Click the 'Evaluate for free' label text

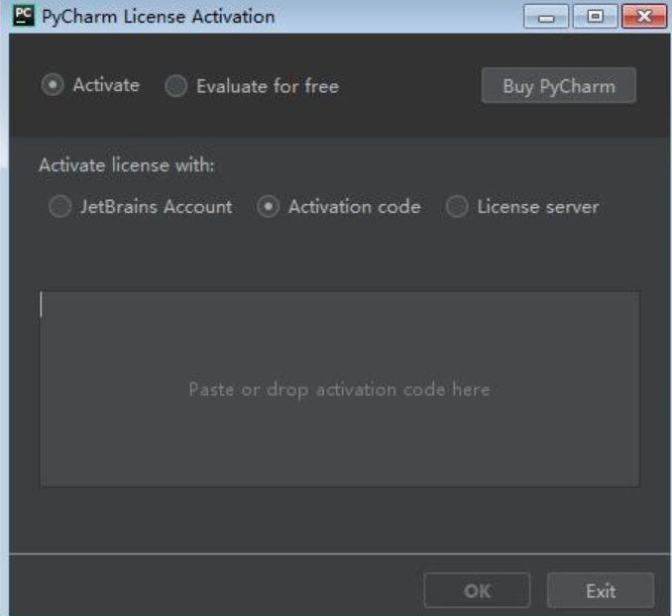267,87
